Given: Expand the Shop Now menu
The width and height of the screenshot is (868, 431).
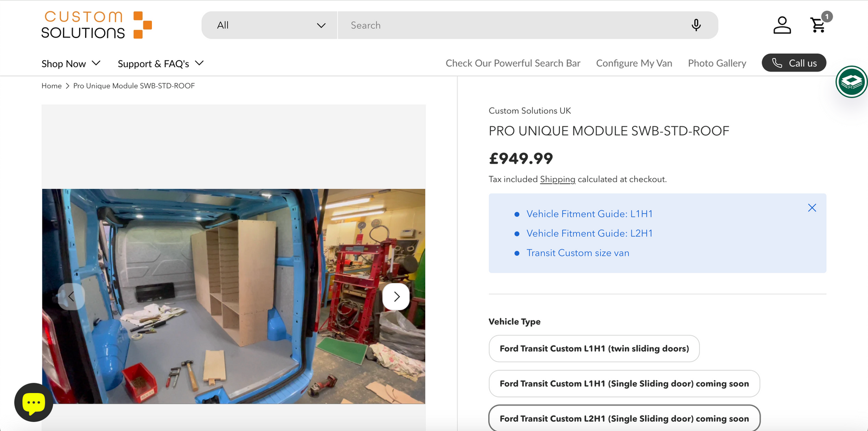Looking at the screenshot, I should (x=71, y=63).
